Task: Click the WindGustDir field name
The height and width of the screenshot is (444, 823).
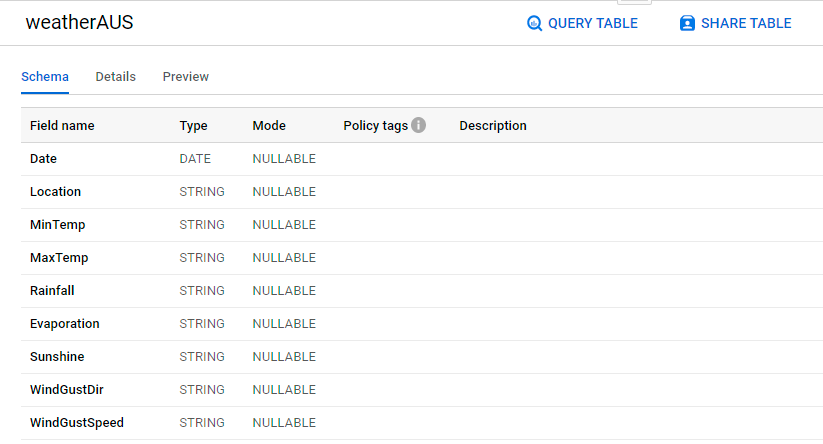Action: point(66,390)
